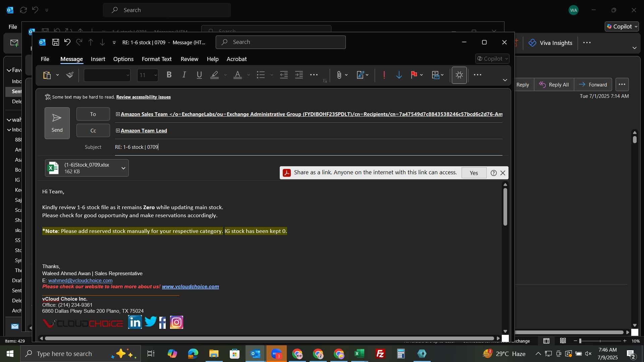Go to previous item with up arrow

click(91, 42)
